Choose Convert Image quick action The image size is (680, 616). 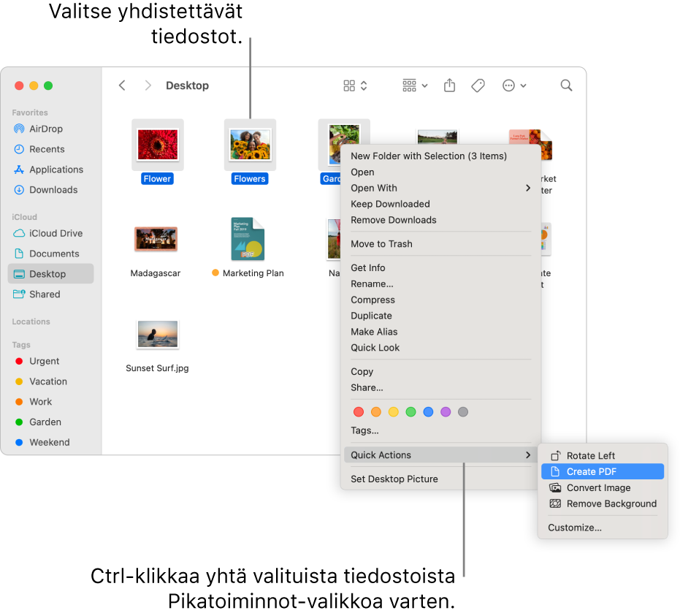click(603, 487)
